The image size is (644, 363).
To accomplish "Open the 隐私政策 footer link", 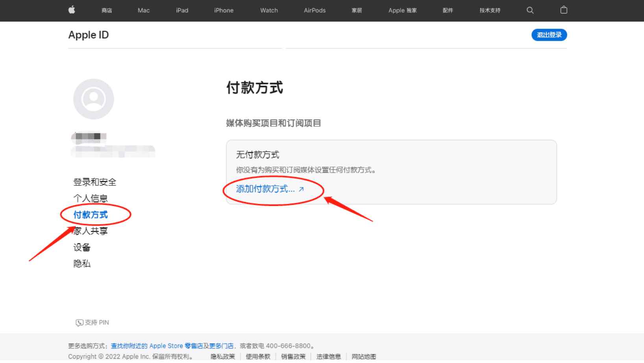I will tap(222, 356).
